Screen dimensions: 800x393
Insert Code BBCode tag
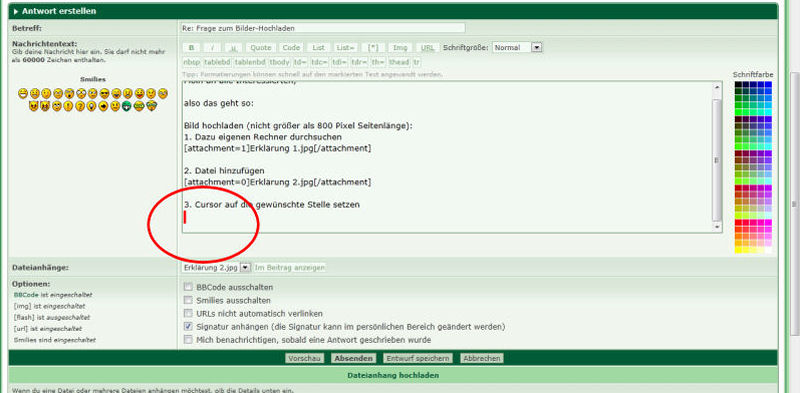(x=291, y=47)
